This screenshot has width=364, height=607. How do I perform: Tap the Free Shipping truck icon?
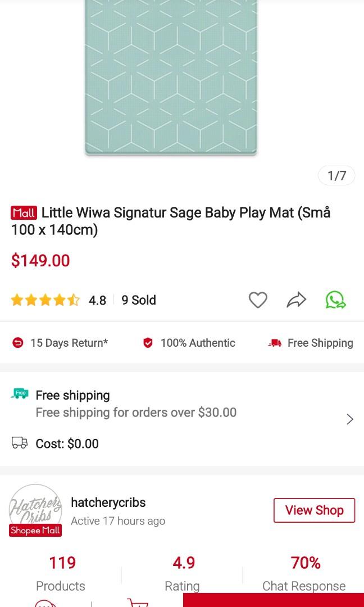[x=275, y=342]
